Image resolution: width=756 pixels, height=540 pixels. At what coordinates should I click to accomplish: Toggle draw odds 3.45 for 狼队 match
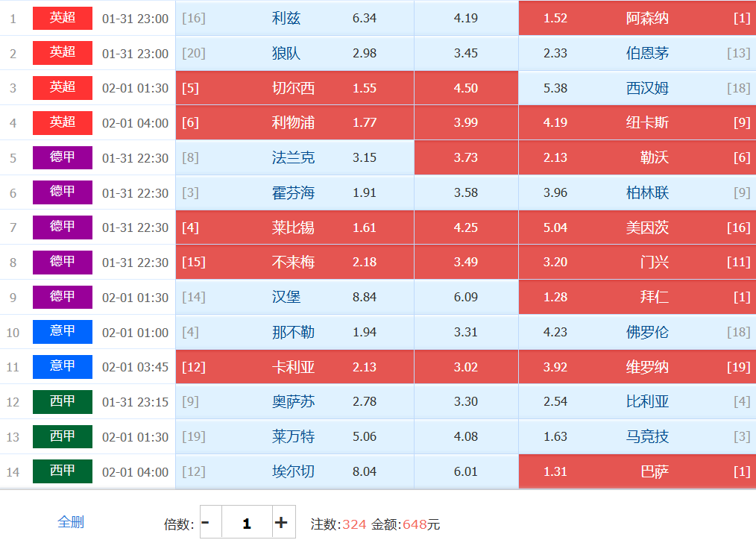[x=466, y=53]
